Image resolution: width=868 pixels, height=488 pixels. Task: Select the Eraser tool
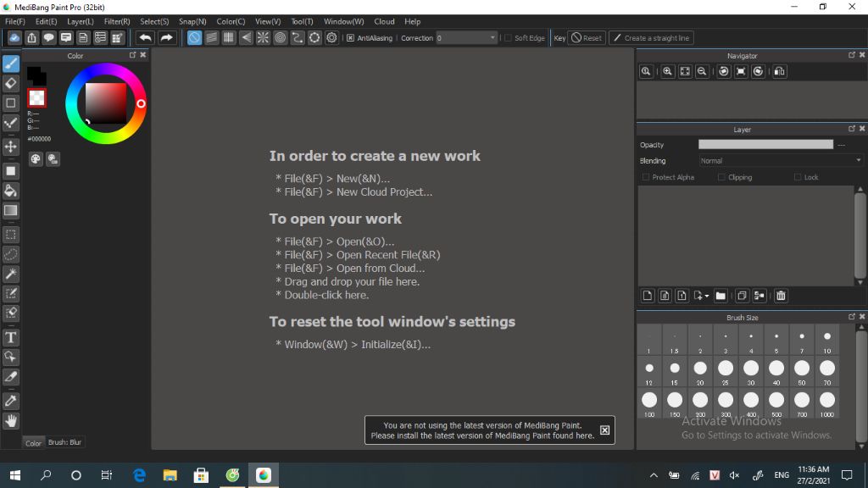click(10, 84)
